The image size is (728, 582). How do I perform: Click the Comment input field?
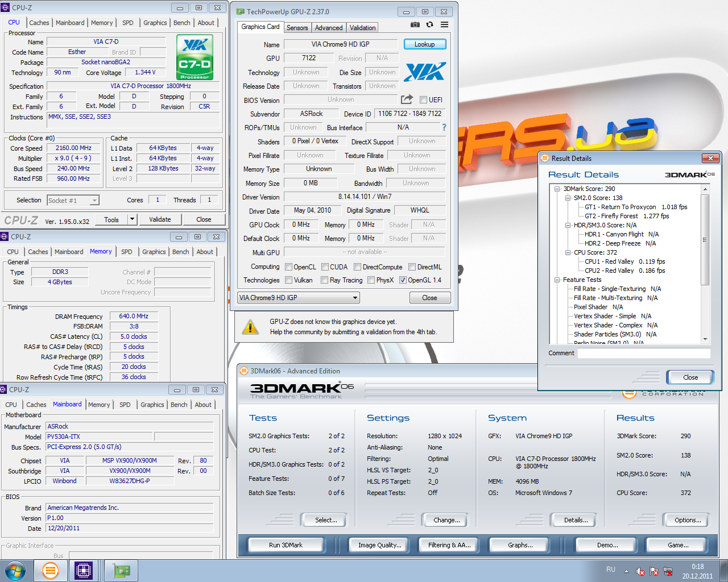coord(644,354)
